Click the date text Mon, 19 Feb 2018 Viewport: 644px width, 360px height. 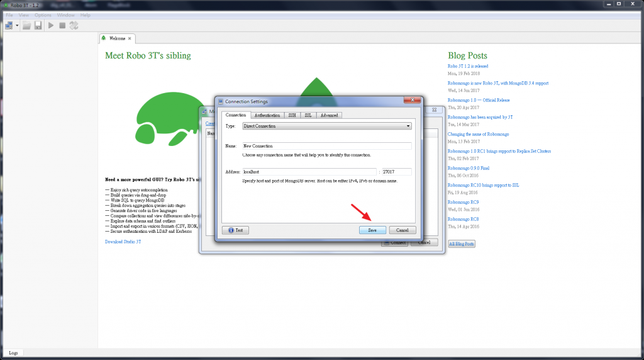[464, 74]
